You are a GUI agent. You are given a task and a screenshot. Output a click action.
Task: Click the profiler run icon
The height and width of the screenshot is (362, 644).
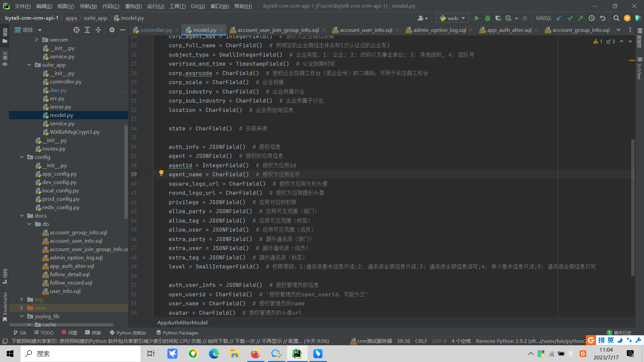pos(508,18)
